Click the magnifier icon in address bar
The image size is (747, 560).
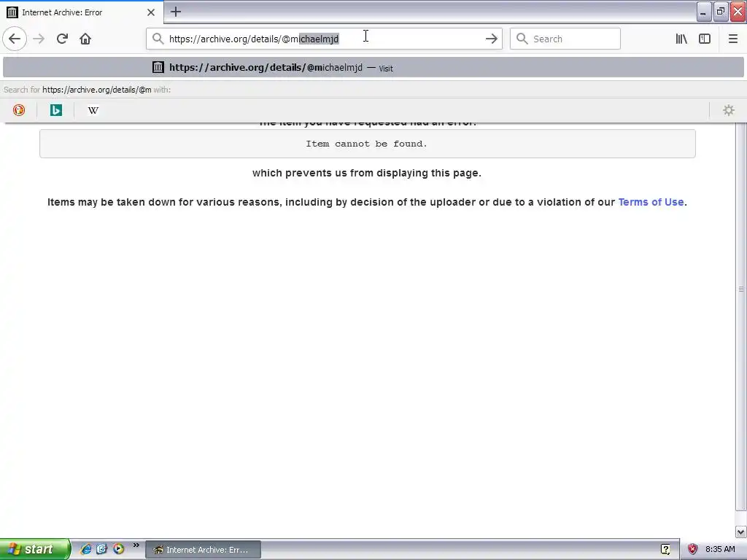click(x=158, y=39)
